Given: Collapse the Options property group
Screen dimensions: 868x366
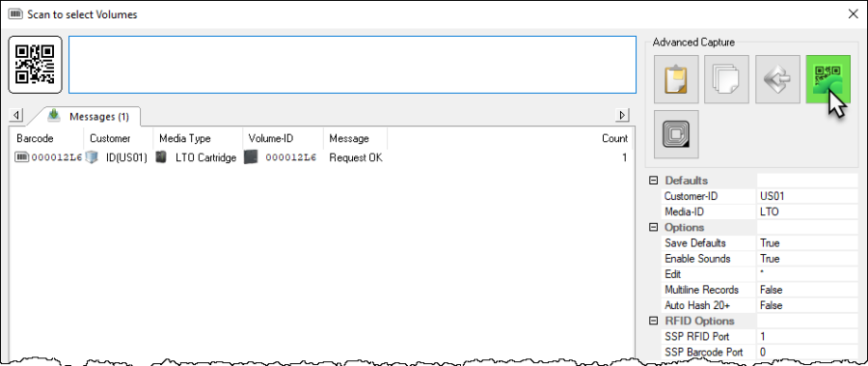Looking at the screenshot, I should pos(654,227).
